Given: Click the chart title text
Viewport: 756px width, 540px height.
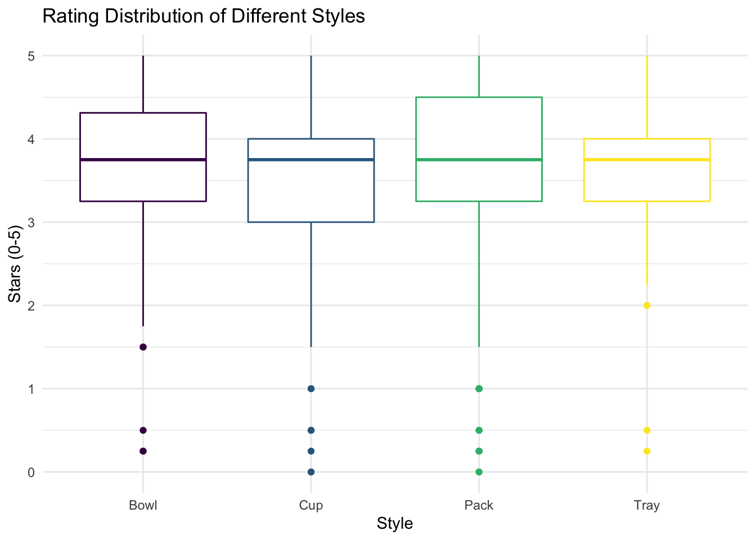Looking at the screenshot, I should click(x=204, y=16).
